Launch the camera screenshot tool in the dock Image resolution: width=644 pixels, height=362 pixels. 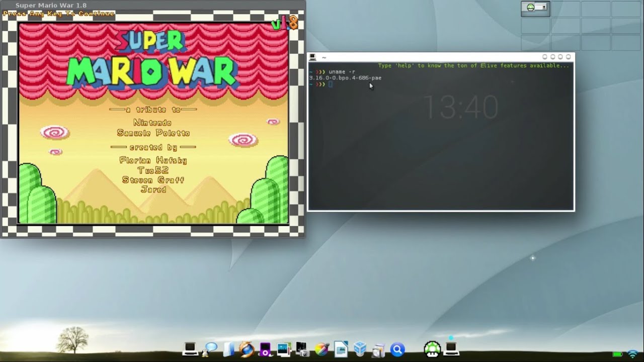pos(302,349)
